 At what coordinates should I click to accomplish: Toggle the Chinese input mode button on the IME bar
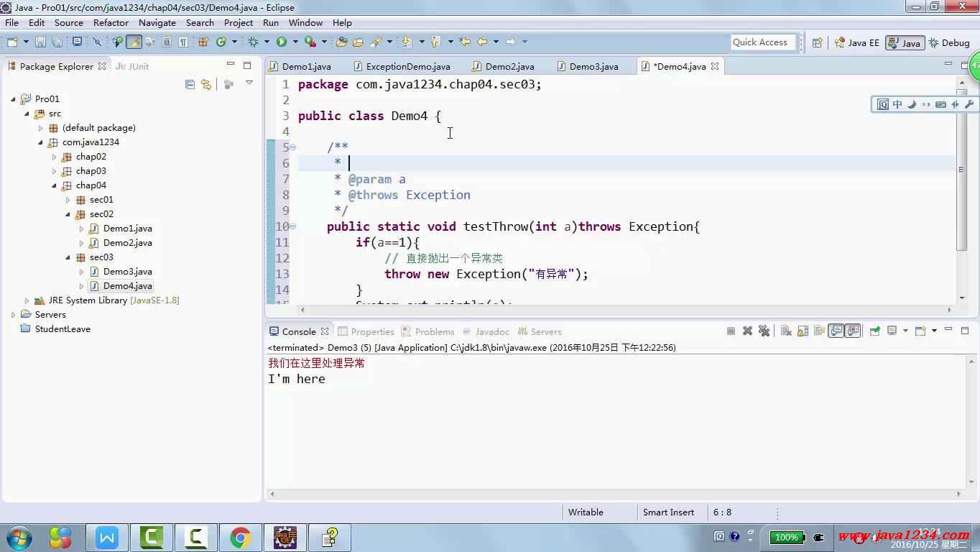point(897,104)
